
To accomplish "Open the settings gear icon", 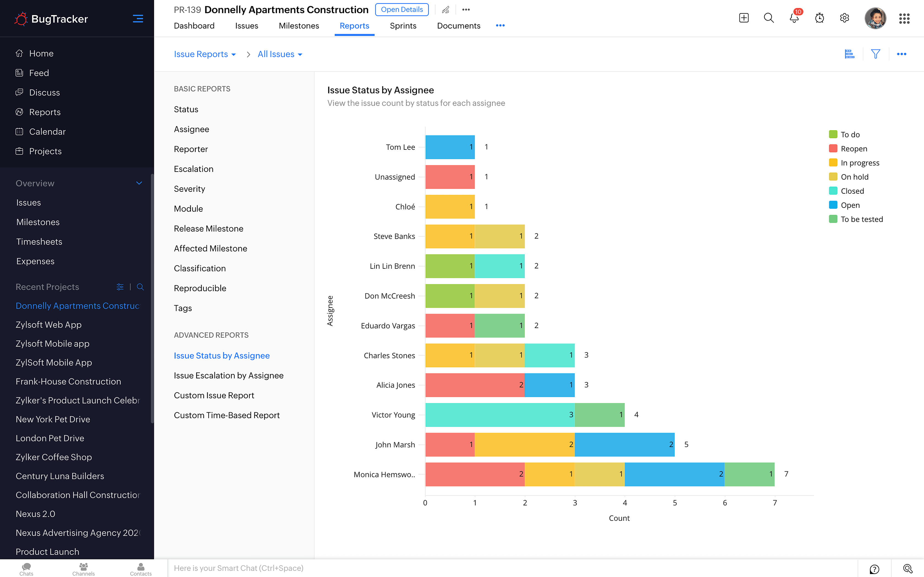I will click(x=845, y=18).
